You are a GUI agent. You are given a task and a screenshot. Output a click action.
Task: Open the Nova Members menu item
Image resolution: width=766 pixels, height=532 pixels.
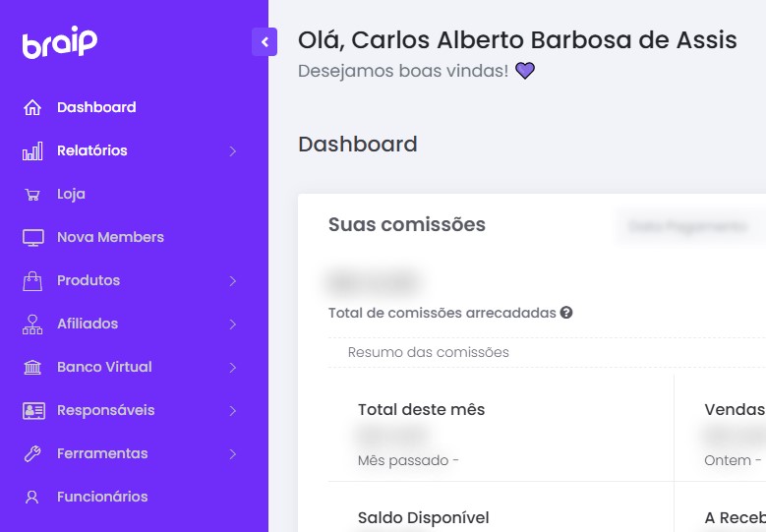(x=110, y=237)
